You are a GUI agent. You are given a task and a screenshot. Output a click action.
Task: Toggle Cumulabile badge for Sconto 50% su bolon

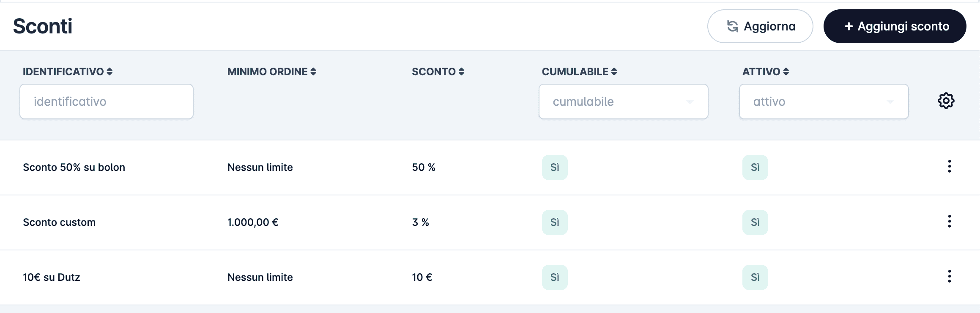coord(555,167)
